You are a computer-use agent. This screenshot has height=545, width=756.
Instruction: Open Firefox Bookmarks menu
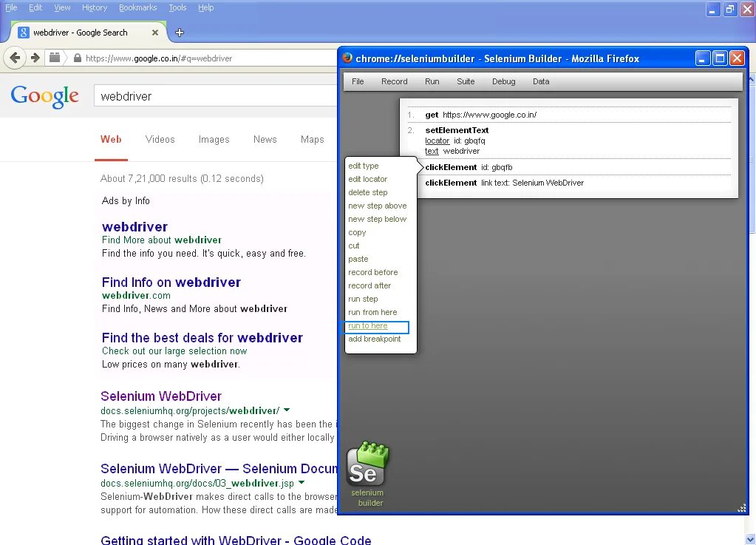pyautogui.click(x=138, y=7)
